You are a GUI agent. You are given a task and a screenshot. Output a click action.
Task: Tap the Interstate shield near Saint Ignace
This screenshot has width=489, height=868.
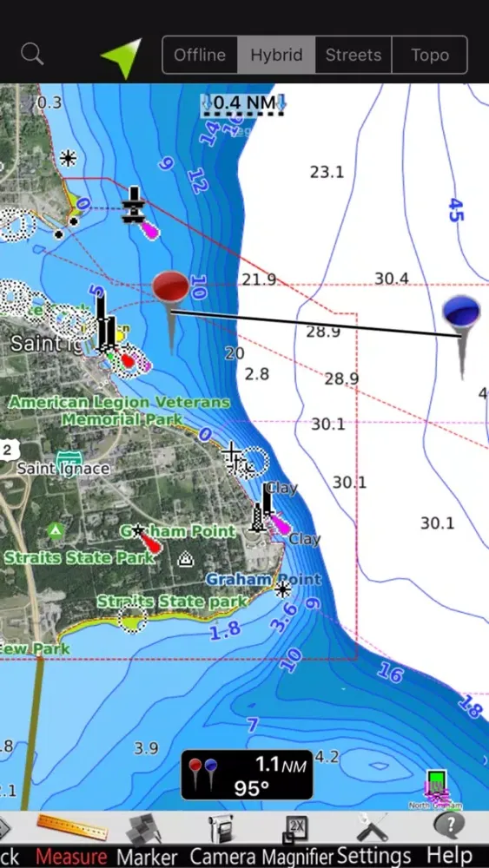pyautogui.click(x=69, y=461)
